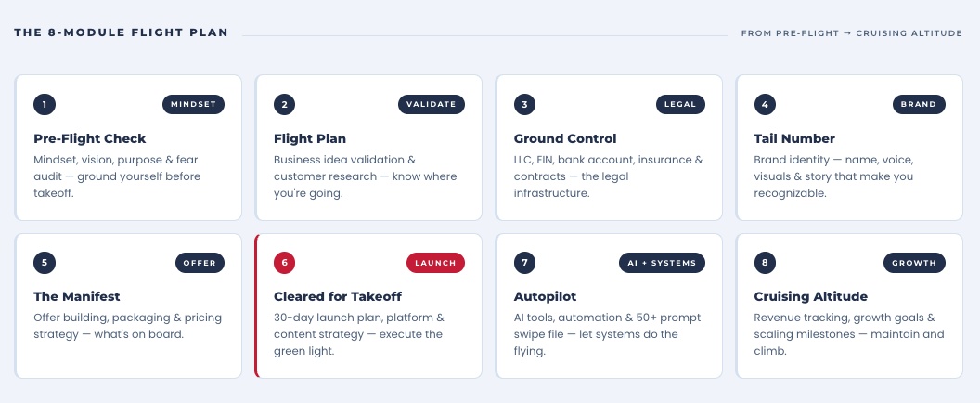Select the GROWTH tag pill
980x403 pixels.
914,263
